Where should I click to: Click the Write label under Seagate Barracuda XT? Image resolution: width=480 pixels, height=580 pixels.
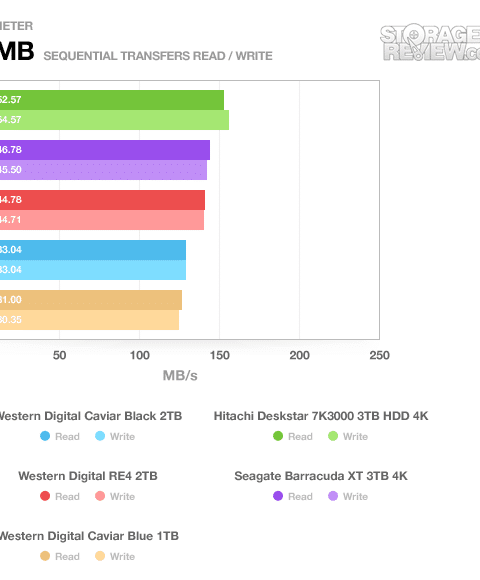tap(355, 496)
